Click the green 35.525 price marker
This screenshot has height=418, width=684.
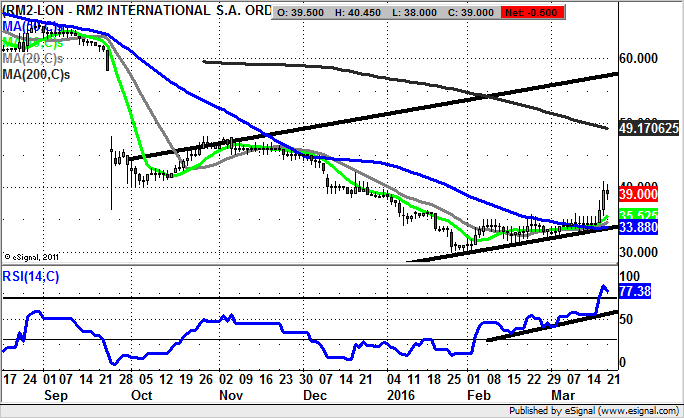[x=639, y=214]
